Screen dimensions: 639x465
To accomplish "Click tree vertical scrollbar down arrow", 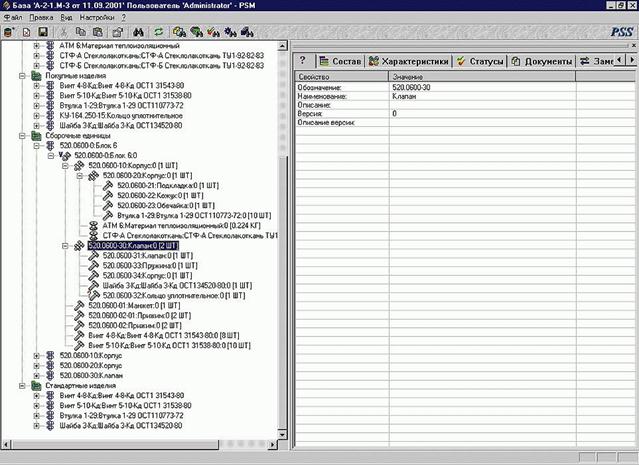I will [x=282, y=434].
